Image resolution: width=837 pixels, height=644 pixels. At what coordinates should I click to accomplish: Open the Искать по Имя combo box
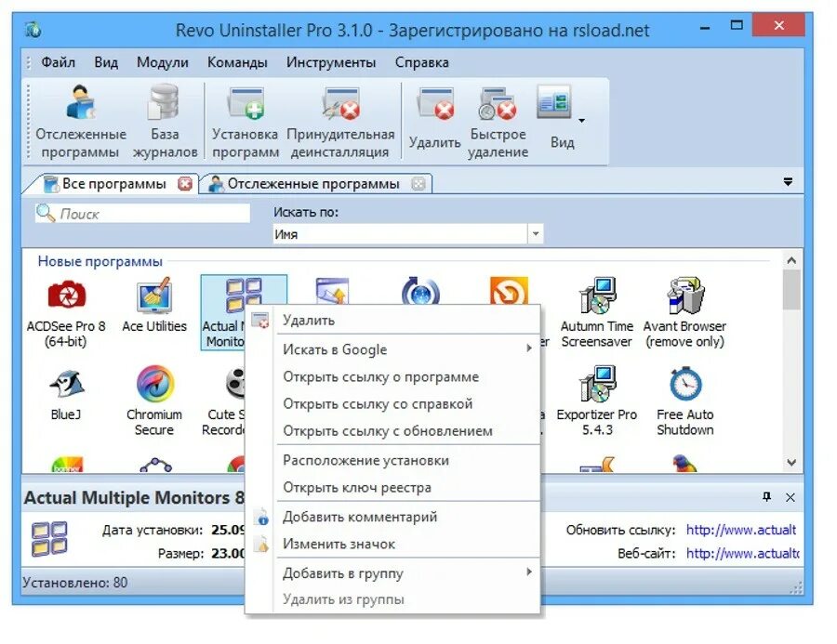408,233
